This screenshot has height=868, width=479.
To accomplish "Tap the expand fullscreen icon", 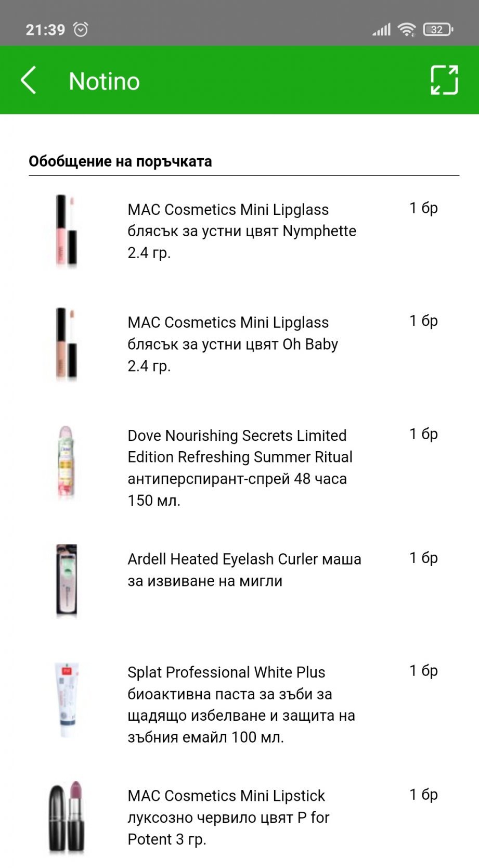I will 444,80.
